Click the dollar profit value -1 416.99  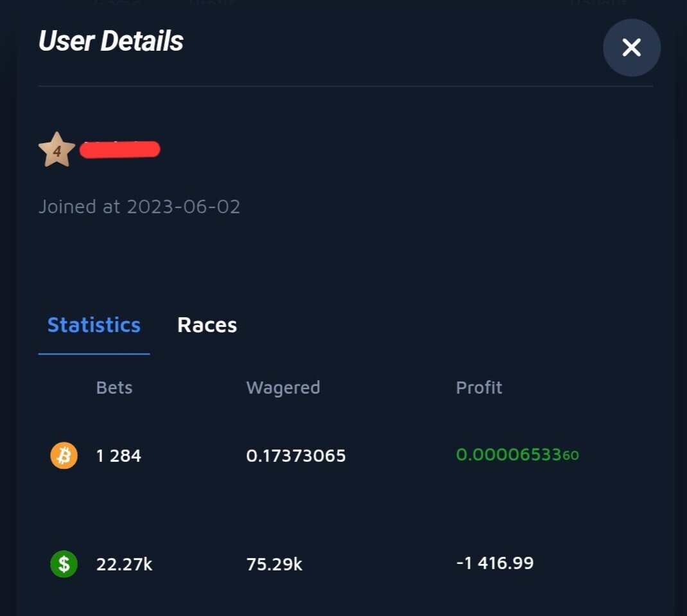495,563
